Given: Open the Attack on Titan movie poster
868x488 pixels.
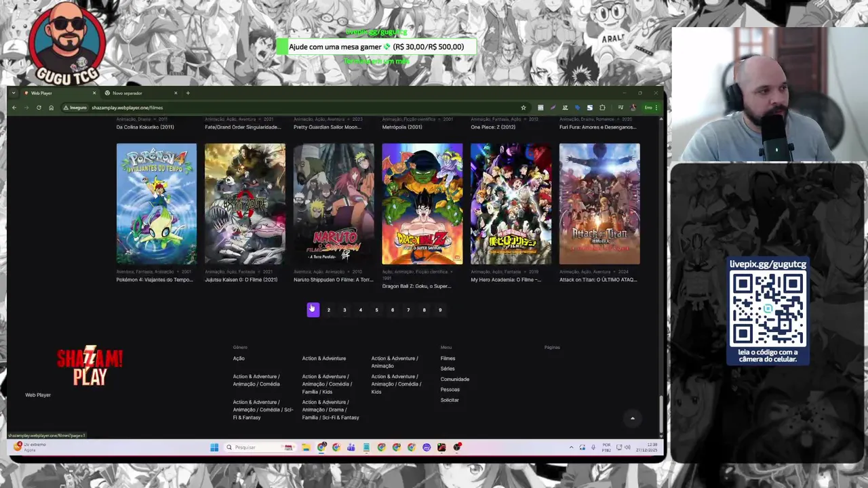Looking at the screenshot, I should point(599,204).
